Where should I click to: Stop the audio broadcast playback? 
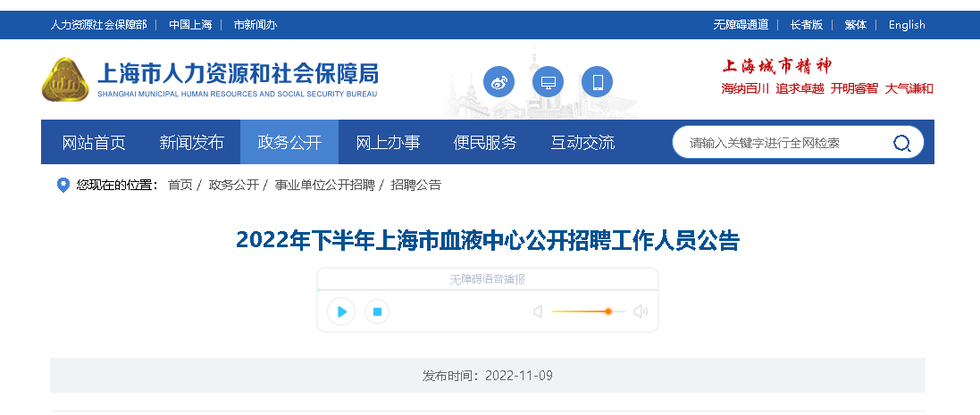coord(377,311)
